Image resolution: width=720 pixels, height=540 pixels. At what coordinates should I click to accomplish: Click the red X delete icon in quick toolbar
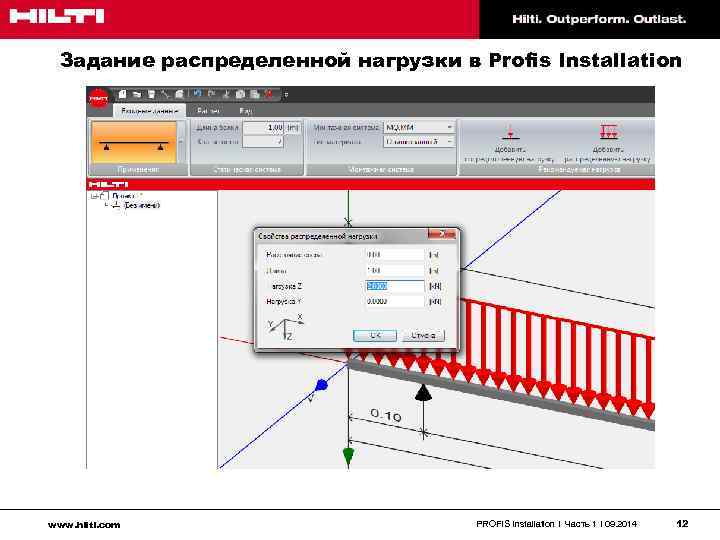[x=269, y=94]
